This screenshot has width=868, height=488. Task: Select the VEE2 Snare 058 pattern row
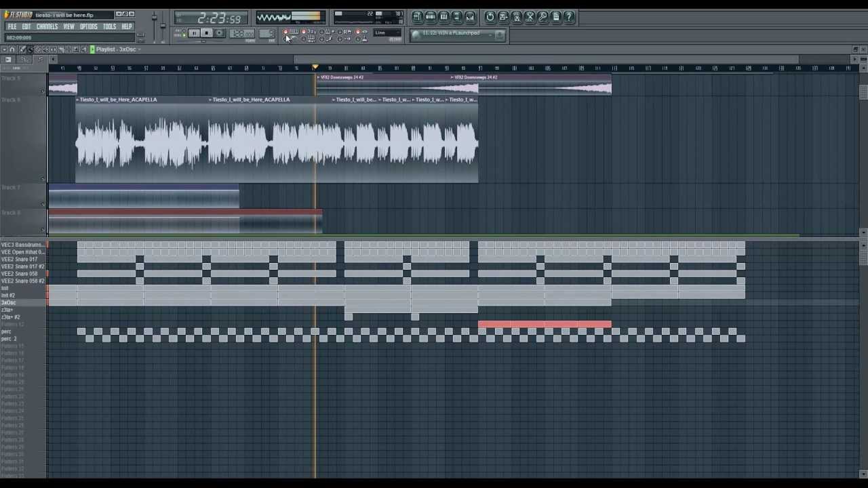click(23, 274)
